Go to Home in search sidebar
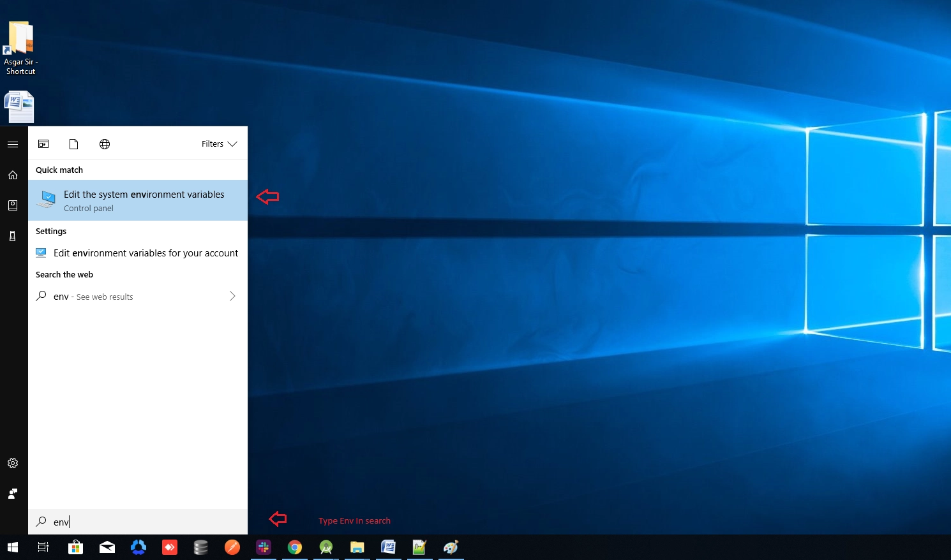Screen dimensions: 951x560 point(13,175)
